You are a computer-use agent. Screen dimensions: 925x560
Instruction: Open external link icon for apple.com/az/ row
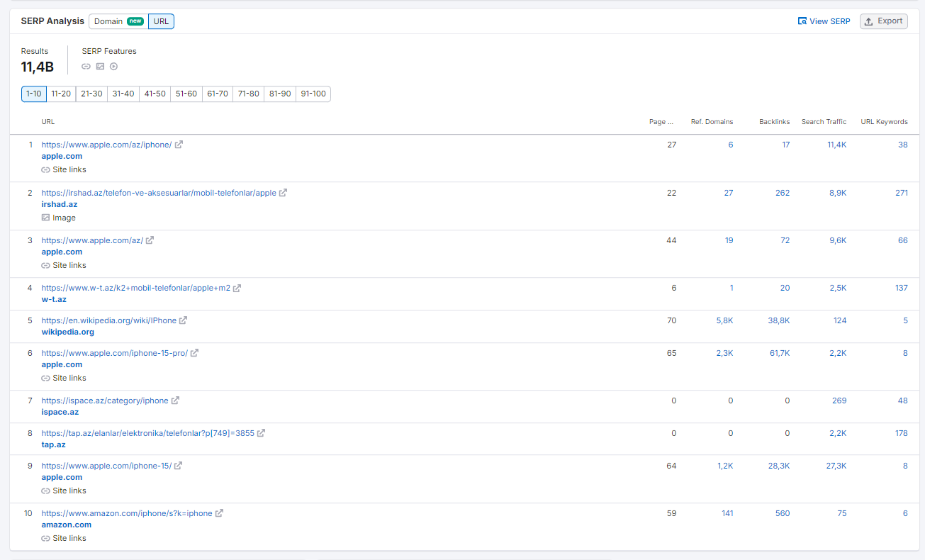pyautogui.click(x=150, y=240)
